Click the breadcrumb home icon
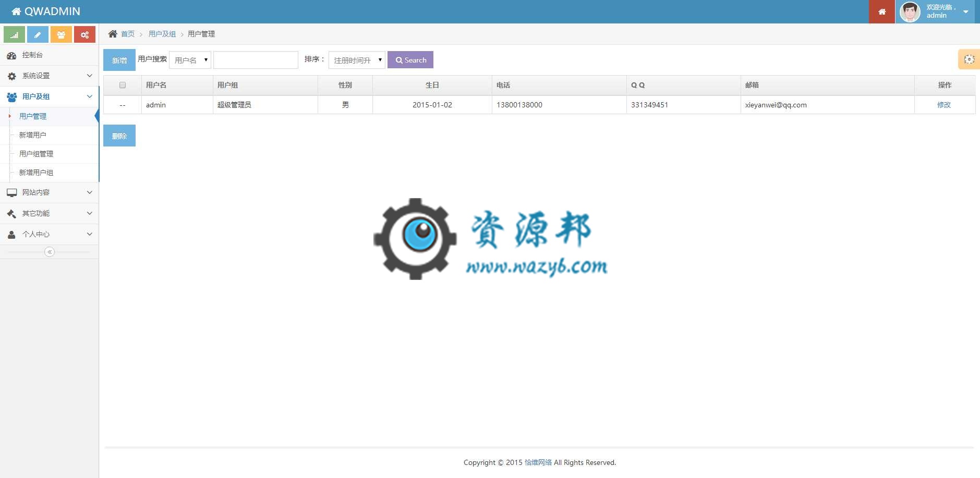This screenshot has width=980, height=478. pos(113,34)
